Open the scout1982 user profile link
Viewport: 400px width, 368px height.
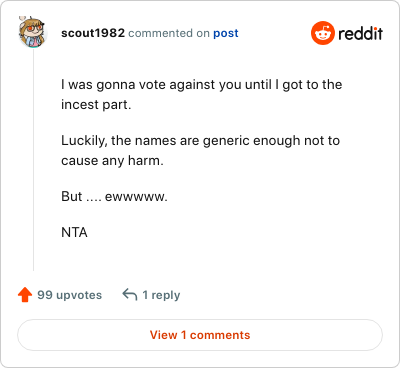coord(93,33)
